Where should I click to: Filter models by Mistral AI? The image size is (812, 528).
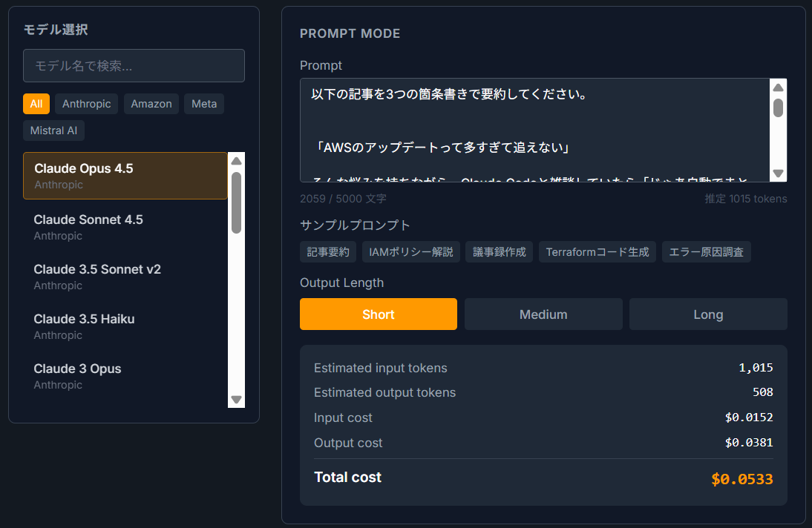point(53,131)
